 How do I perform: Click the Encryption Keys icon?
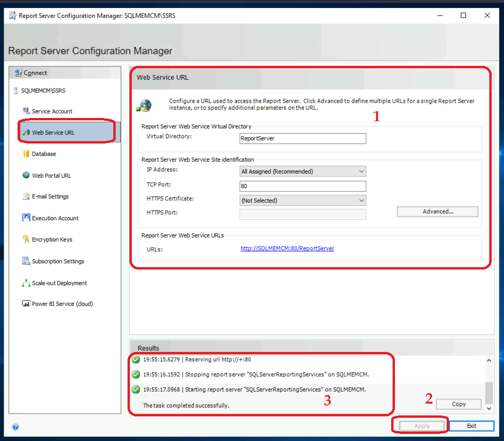(x=26, y=239)
